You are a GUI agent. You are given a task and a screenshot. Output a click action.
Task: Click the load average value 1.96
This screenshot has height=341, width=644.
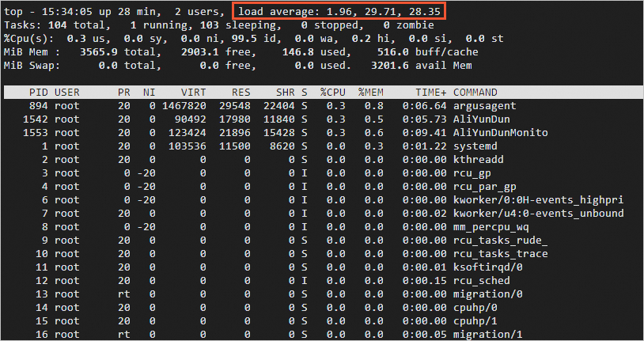click(339, 12)
